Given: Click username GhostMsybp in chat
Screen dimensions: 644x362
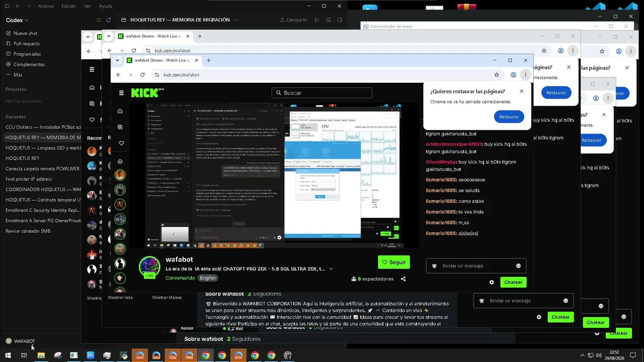Looking at the screenshot, I should [441, 162].
